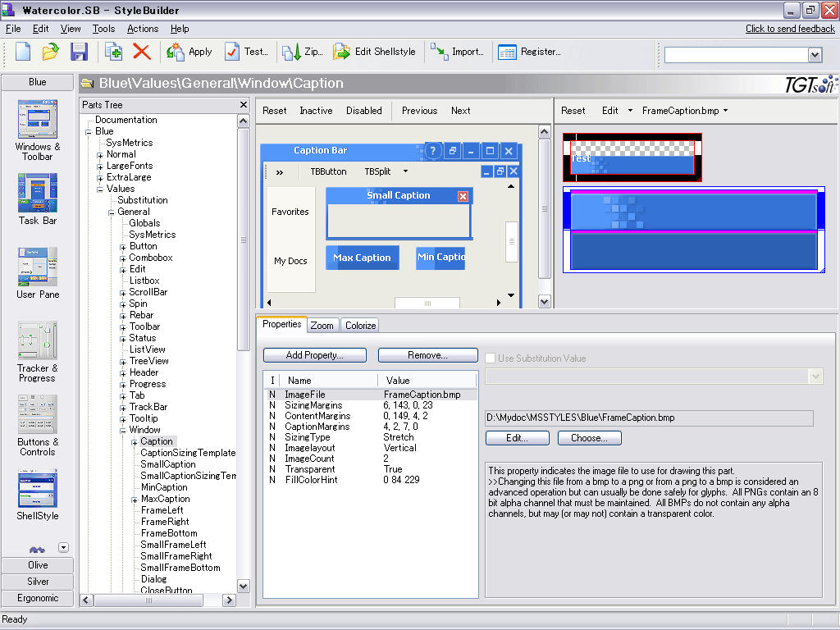Open the Tools menu
Viewport: 840px width, 630px height.
pos(103,29)
